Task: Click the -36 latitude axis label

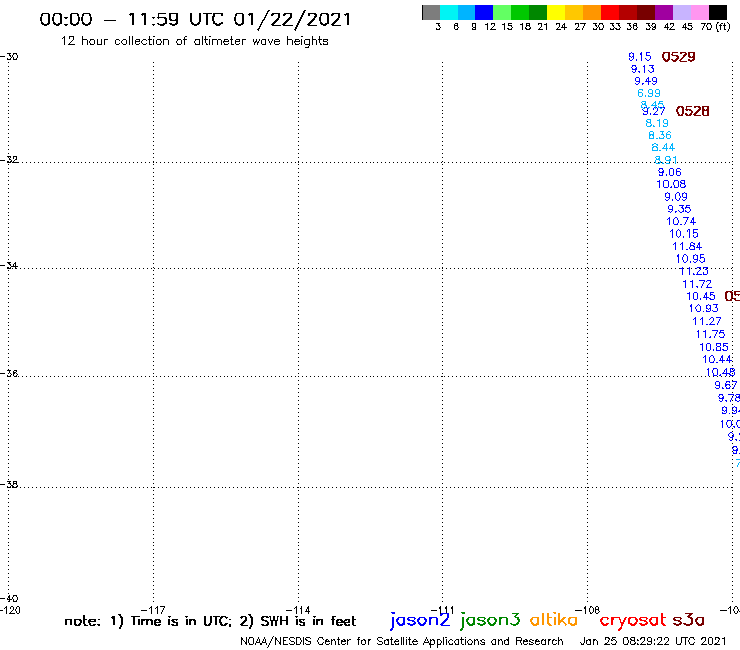Action: click(x=9, y=373)
